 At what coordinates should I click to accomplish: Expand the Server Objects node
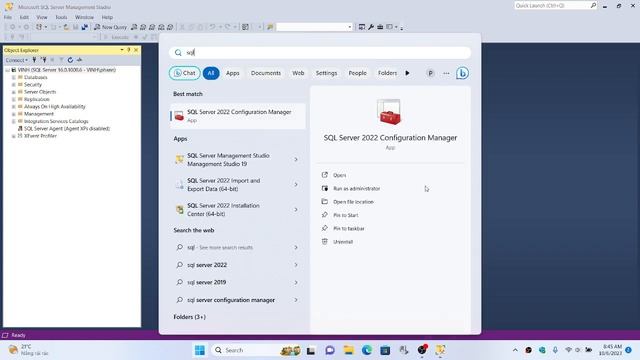13,92
